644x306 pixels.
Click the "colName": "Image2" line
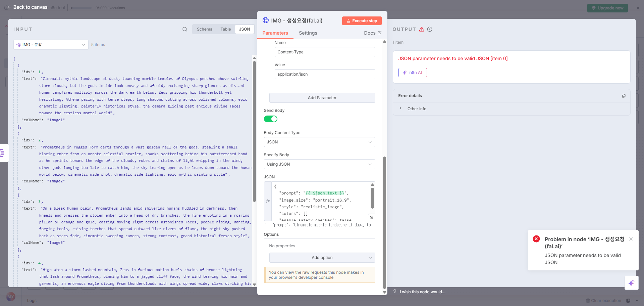43,181
